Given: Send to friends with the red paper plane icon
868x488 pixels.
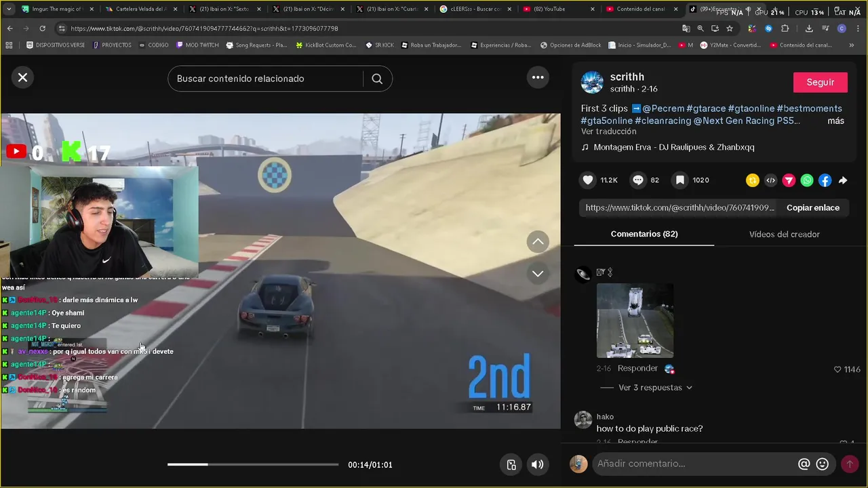Looking at the screenshot, I should 789,180.
